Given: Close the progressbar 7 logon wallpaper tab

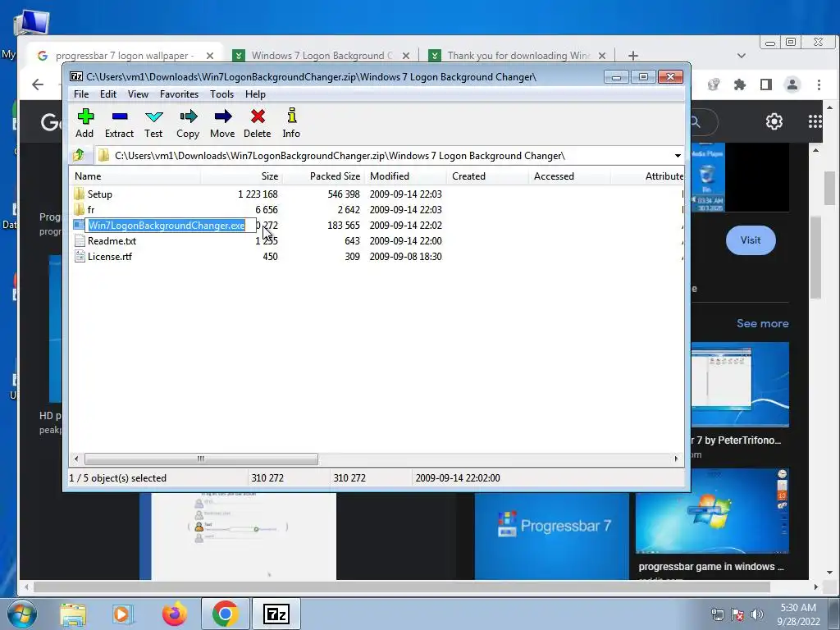Looking at the screenshot, I should (210, 56).
